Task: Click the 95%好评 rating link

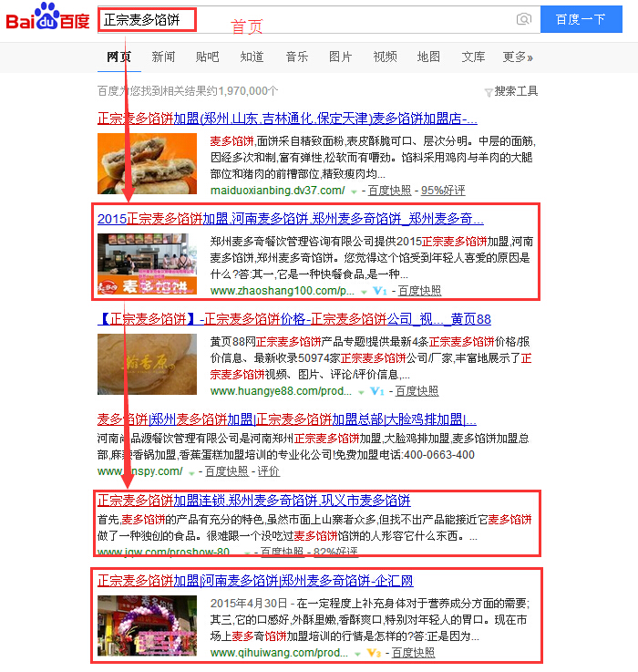Action: [x=443, y=191]
